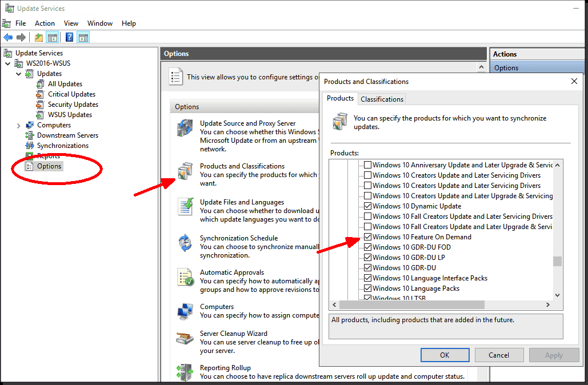Viewport: 588px width, 385px height.
Task: Click the WSUS Updates tree icon
Action: click(x=40, y=115)
